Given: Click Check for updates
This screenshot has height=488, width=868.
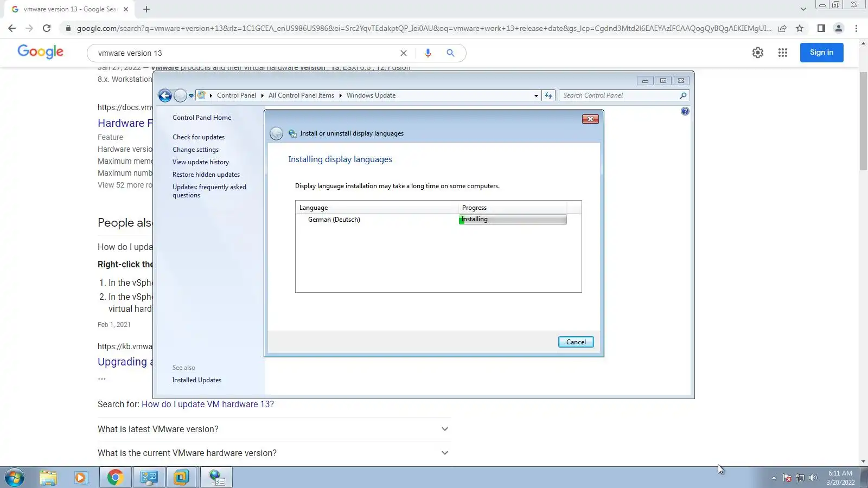Looking at the screenshot, I should pos(199,137).
